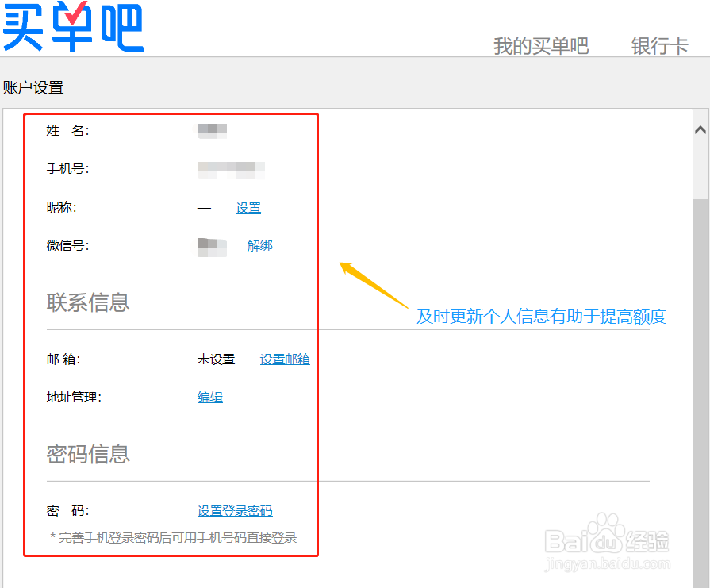This screenshot has width=710, height=588.
Task: Click the 解绑 link for 微信号
Action: (260, 246)
